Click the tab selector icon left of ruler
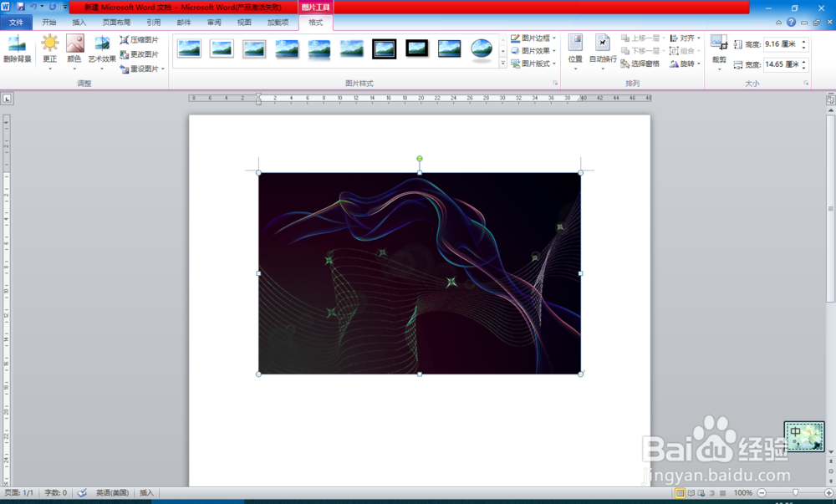836x504 pixels. pyautogui.click(x=7, y=98)
